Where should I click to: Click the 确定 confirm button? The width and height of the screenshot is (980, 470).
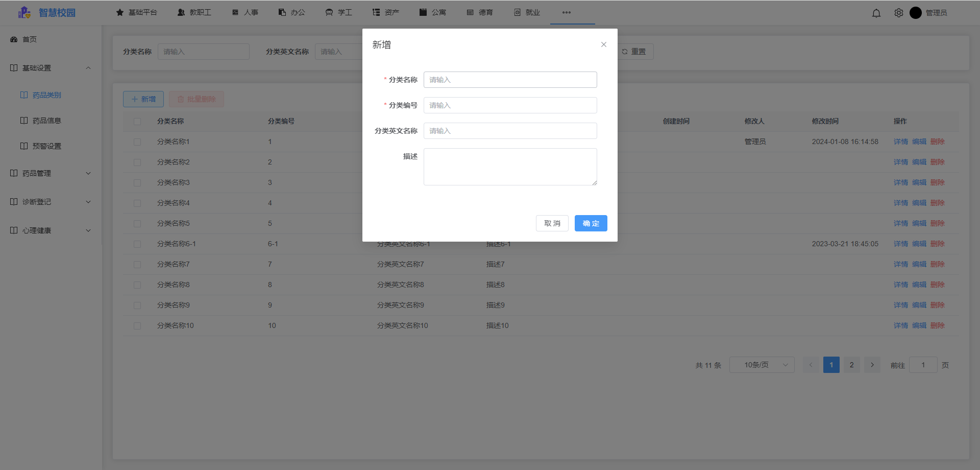pyautogui.click(x=591, y=223)
